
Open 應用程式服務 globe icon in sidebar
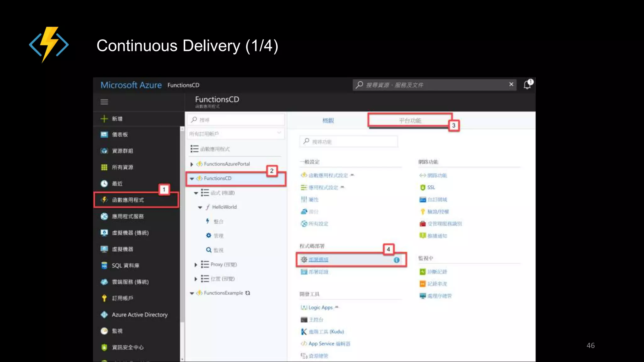click(104, 216)
